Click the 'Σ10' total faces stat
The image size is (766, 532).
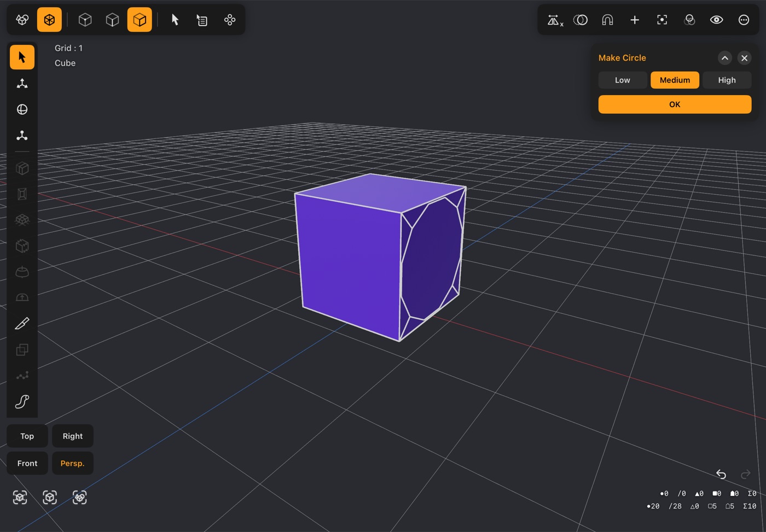point(750,506)
